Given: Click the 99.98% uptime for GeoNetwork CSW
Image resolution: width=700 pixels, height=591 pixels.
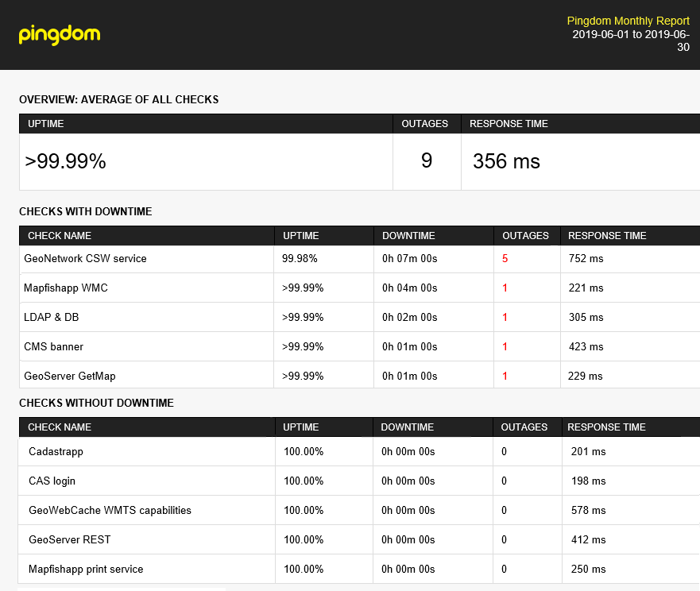Looking at the screenshot, I should pyautogui.click(x=300, y=258).
